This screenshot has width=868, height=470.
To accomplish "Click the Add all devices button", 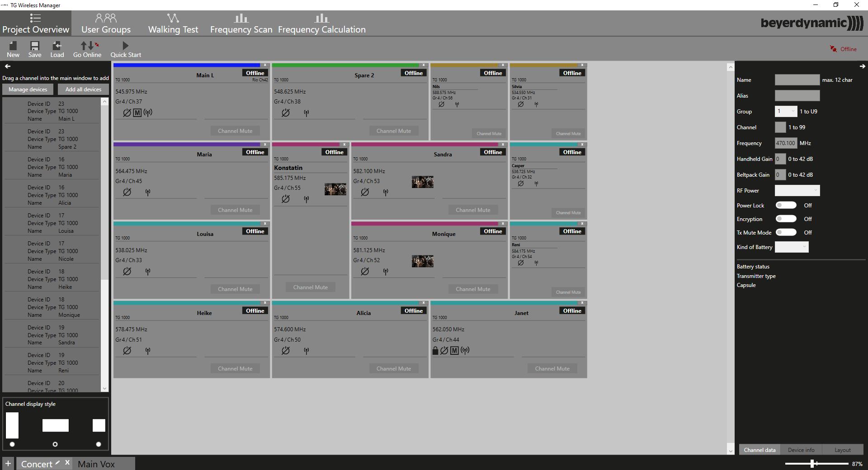I will click(x=83, y=89).
